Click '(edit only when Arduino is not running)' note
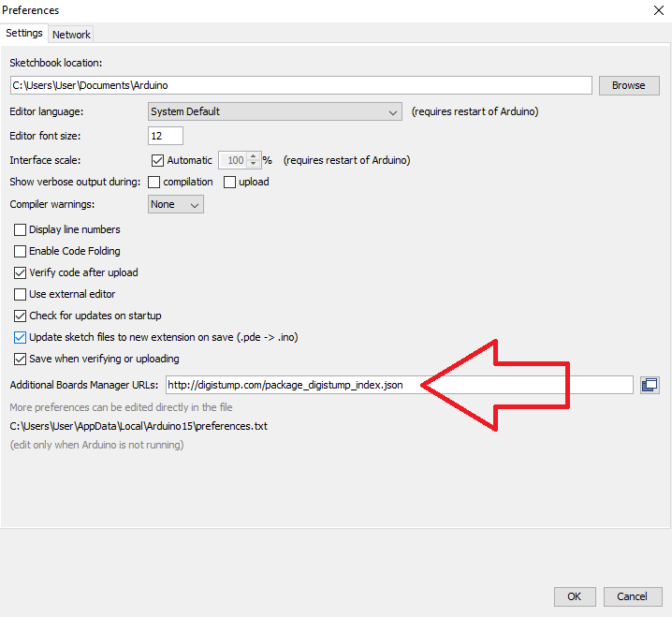Image resolution: width=672 pixels, height=617 pixels. (96, 445)
